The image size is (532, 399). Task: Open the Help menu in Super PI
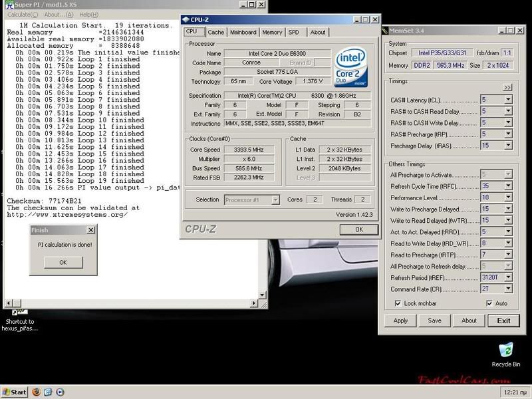(x=88, y=15)
